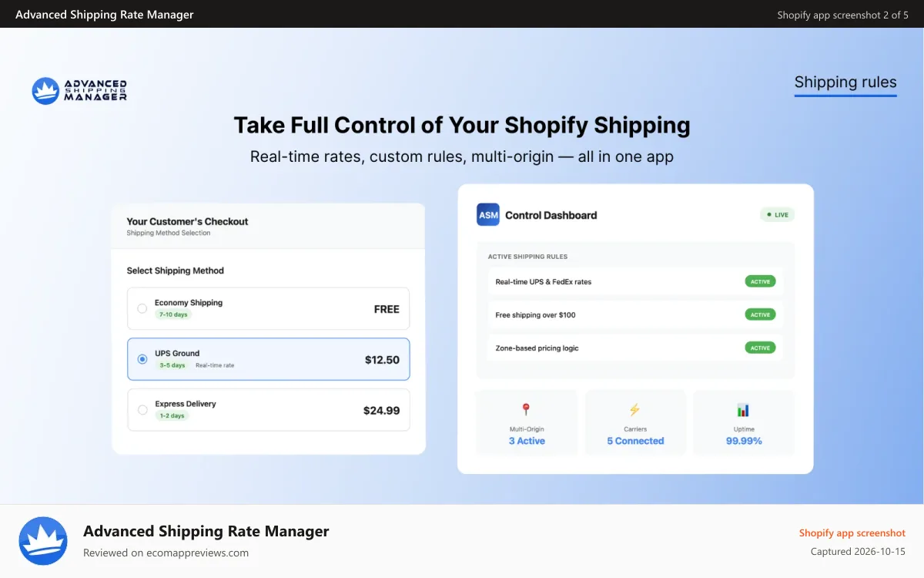Image resolution: width=924 pixels, height=578 pixels.
Task: Click the Captured 2026-10-15 date text
Action: [x=858, y=552]
